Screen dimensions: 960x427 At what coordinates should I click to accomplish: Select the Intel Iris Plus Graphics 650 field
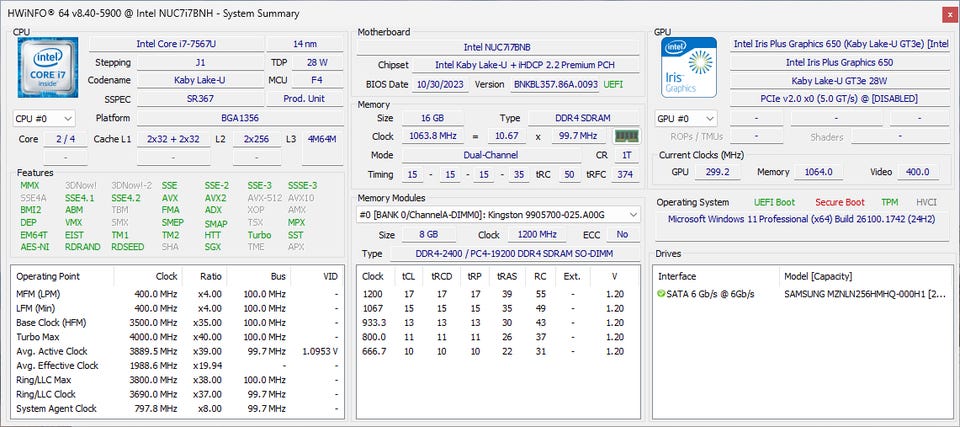click(x=840, y=62)
